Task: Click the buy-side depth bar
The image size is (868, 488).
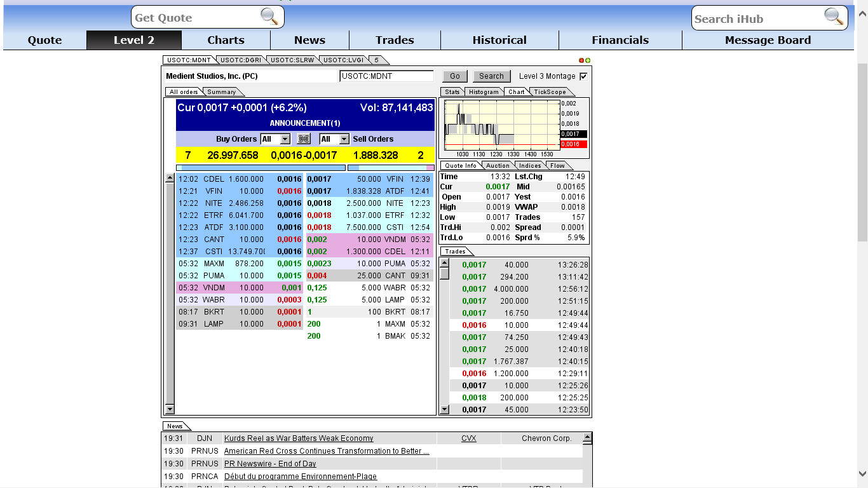Action: point(261,168)
